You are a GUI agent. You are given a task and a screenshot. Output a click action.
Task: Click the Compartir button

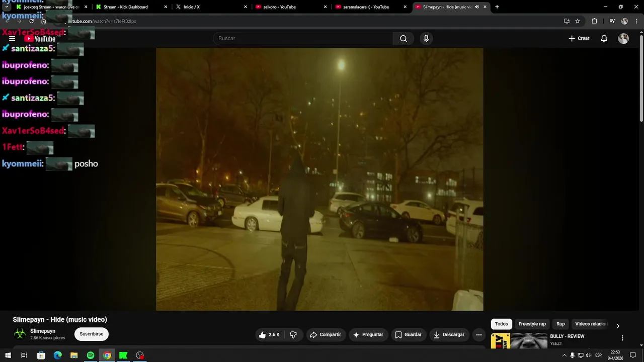click(326, 335)
